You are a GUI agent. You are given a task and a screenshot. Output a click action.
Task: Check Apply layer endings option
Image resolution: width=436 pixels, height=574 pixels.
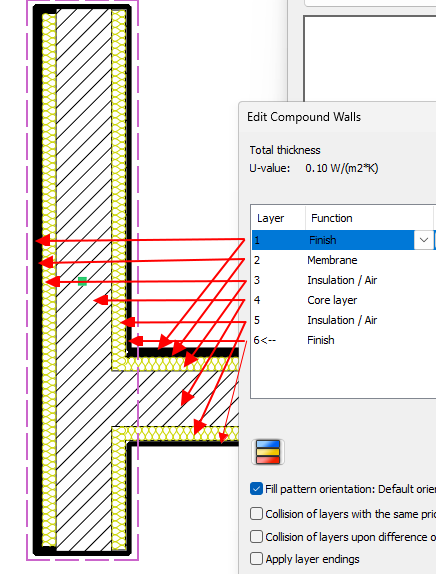[256, 559]
